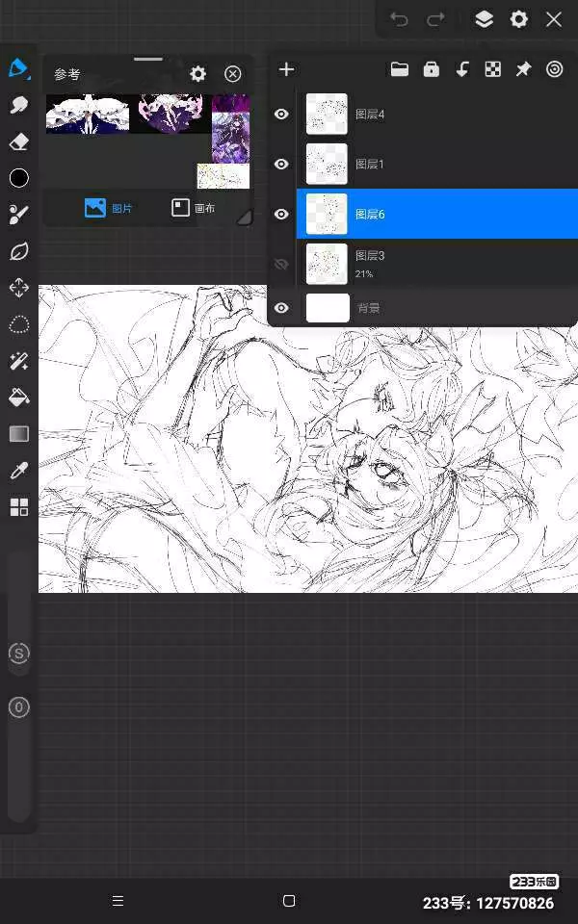This screenshot has width=578, height=924.
Task: Select the 背景 layer thumbnail
Action: click(328, 308)
